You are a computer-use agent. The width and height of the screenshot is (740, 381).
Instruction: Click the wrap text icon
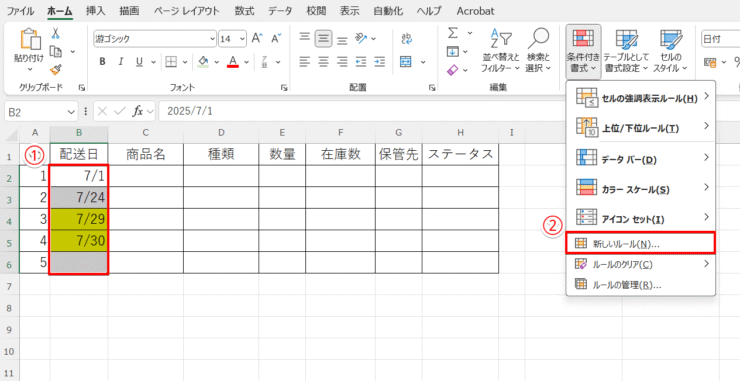click(x=406, y=39)
